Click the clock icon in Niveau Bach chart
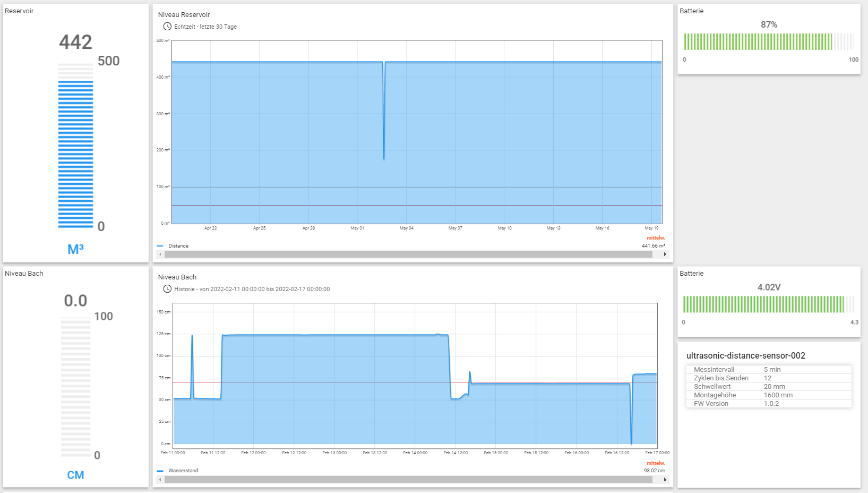This screenshot has width=868, height=493. [167, 289]
